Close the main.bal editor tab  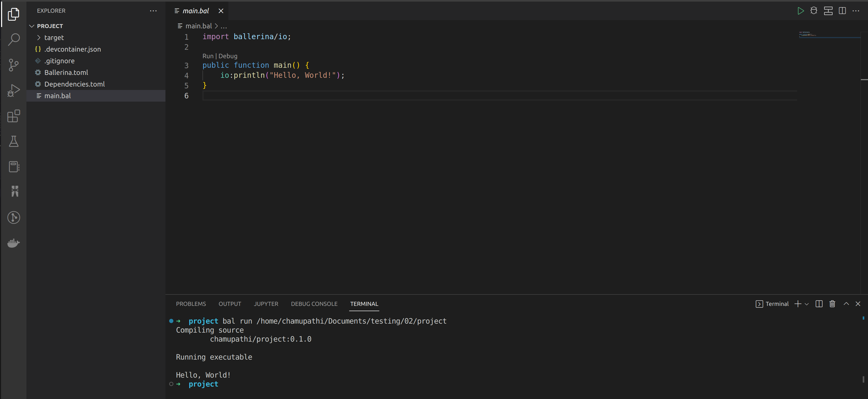click(x=221, y=11)
